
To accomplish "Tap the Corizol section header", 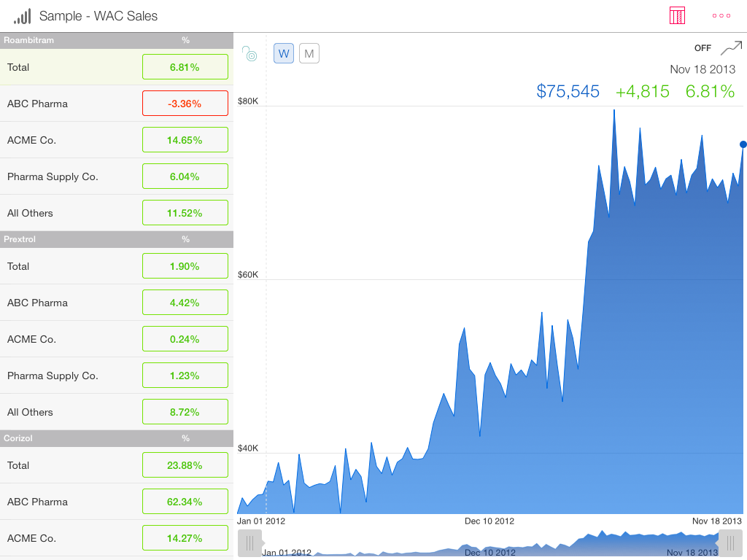I will (x=117, y=438).
